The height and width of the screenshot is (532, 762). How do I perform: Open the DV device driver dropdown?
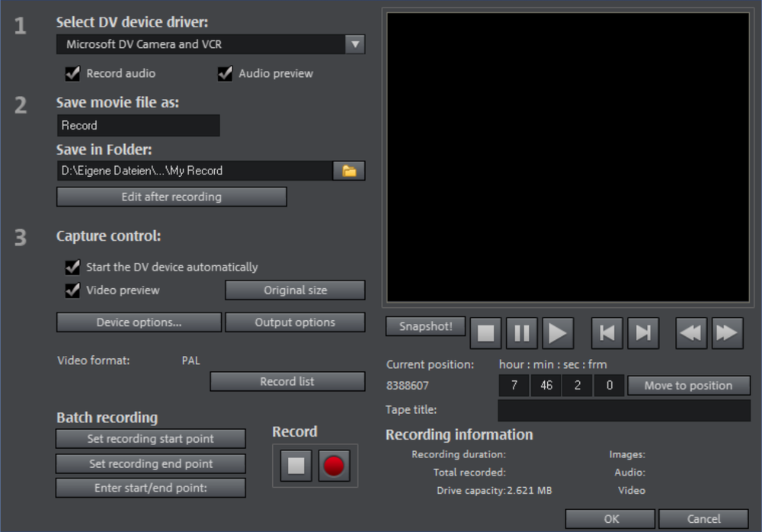pos(355,44)
